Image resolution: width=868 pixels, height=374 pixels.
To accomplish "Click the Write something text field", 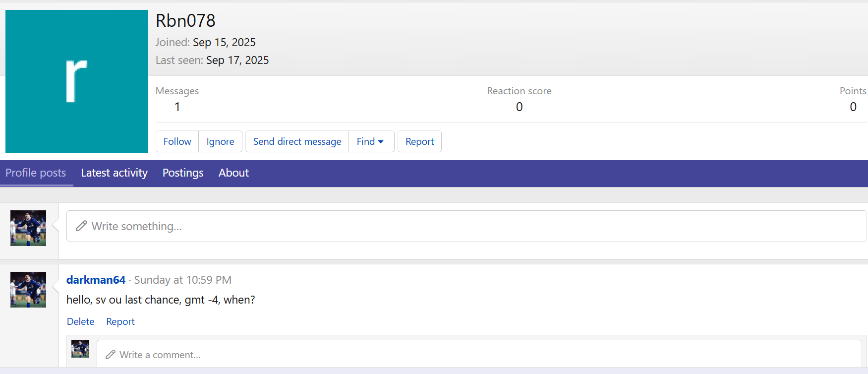I will tap(466, 226).
